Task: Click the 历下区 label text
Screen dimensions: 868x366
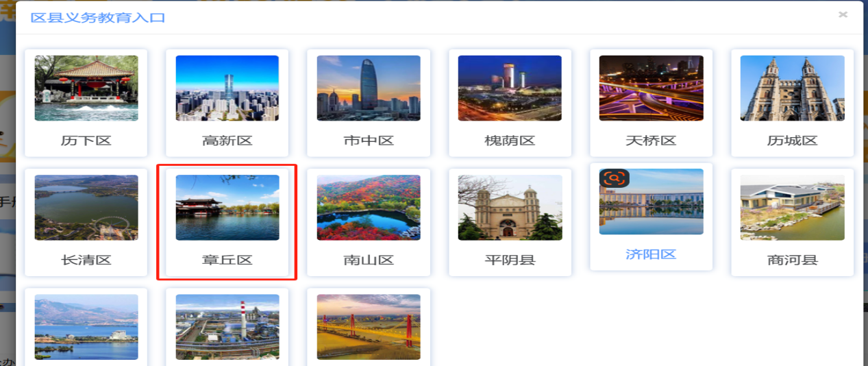Action: point(86,141)
